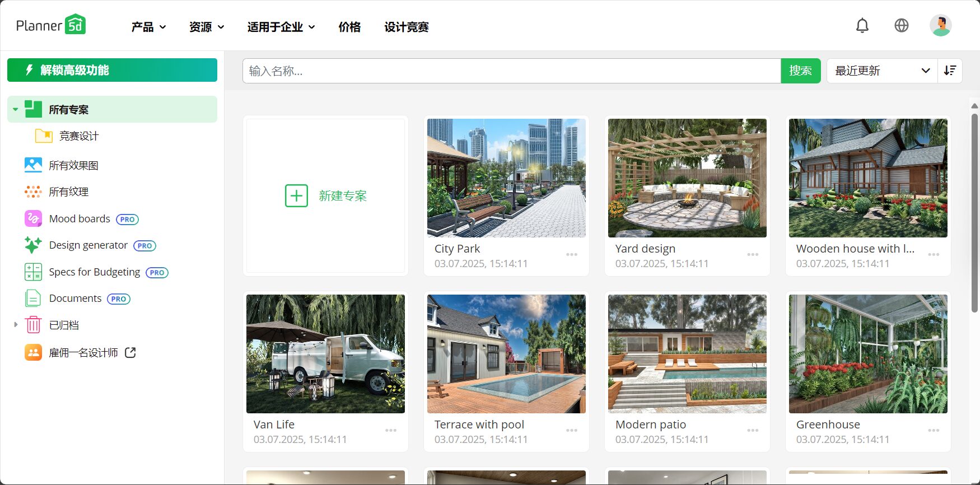Viewport: 980px width, 485px height.
Task: Collapse the 所有专案 tree arrow
Action: pos(16,109)
